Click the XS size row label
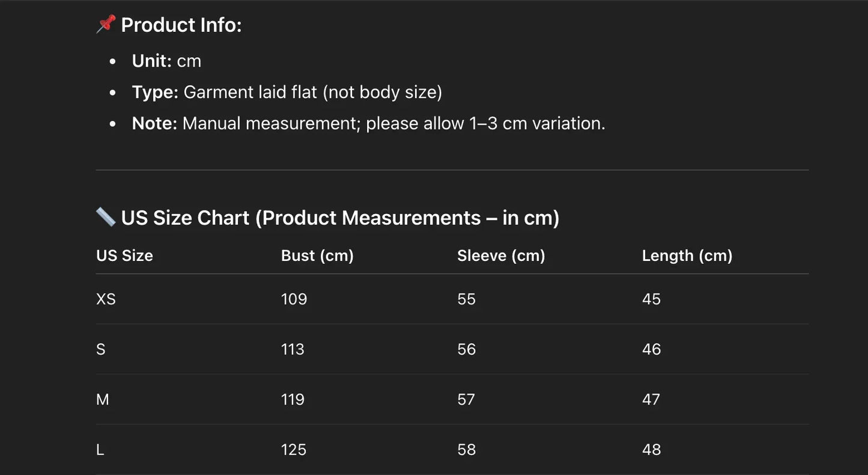 coord(106,299)
